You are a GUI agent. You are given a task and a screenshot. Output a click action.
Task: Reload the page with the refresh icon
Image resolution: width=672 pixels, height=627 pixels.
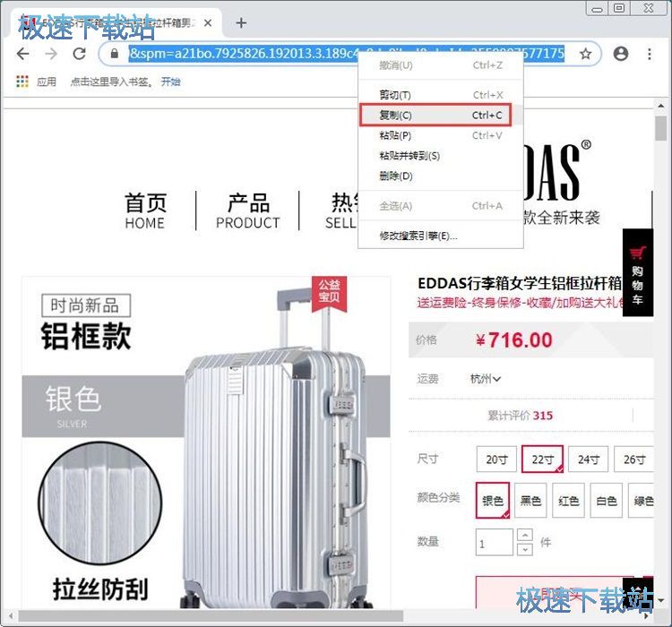tap(79, 54)
